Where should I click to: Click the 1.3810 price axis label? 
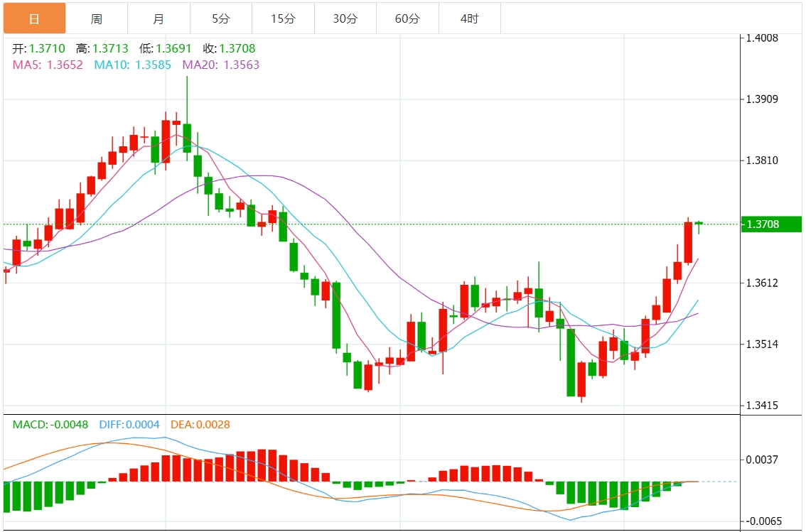763,161
